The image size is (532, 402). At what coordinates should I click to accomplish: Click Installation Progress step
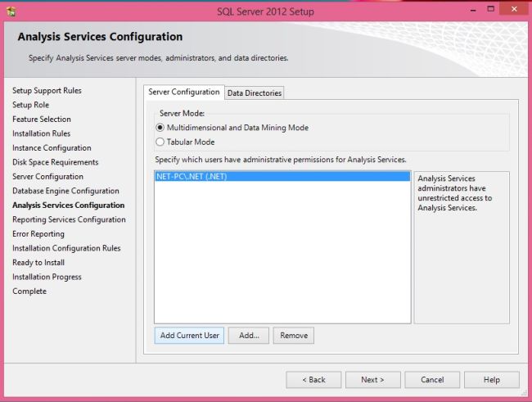click(x=47, y=277)
